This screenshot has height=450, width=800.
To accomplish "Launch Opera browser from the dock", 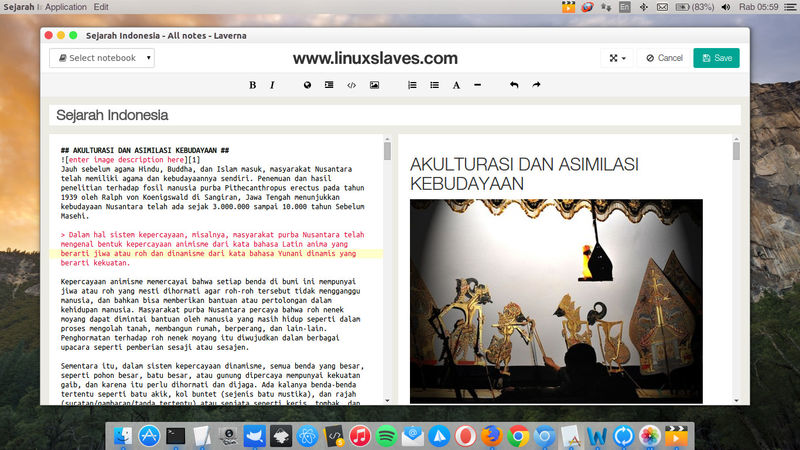I will click(x=465, y=436).
